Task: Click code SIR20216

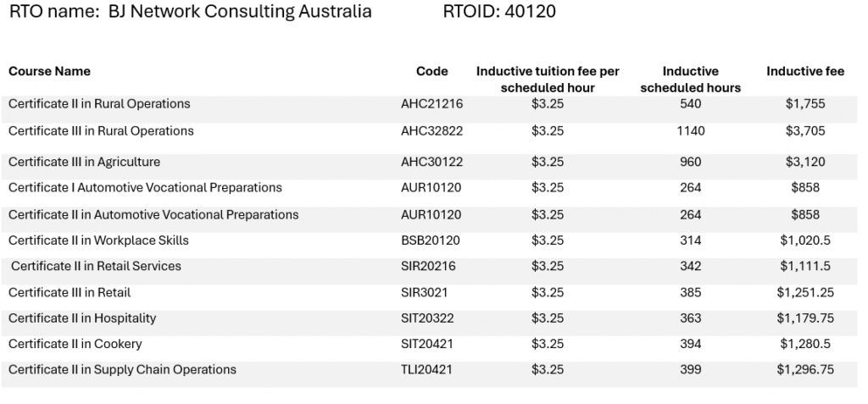Action: 428,266
